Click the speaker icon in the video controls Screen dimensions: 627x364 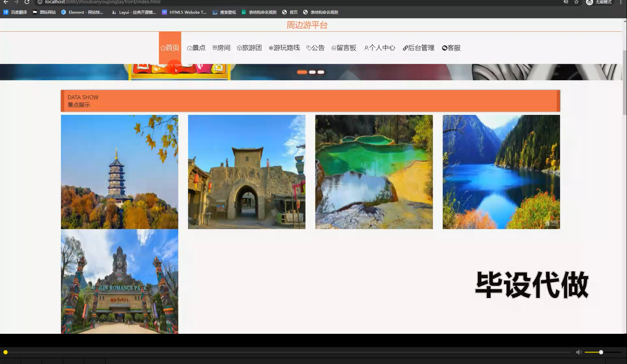point(579,352)
